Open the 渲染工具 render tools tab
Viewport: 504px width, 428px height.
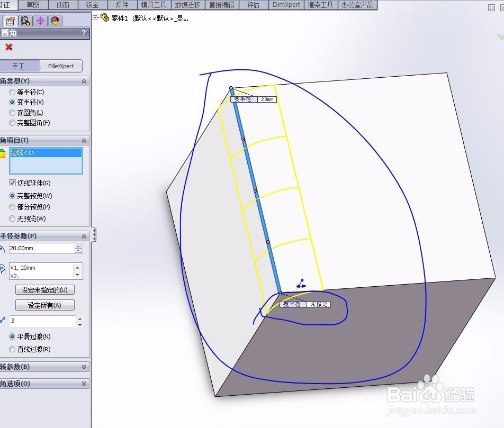pyautogui.click(x=320, y=5)
